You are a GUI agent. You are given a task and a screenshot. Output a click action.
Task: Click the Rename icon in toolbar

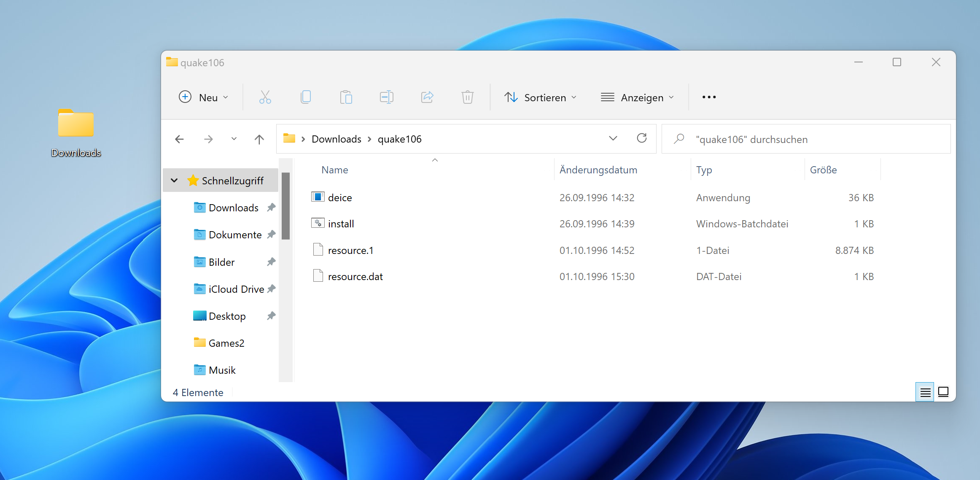(387, 97)
